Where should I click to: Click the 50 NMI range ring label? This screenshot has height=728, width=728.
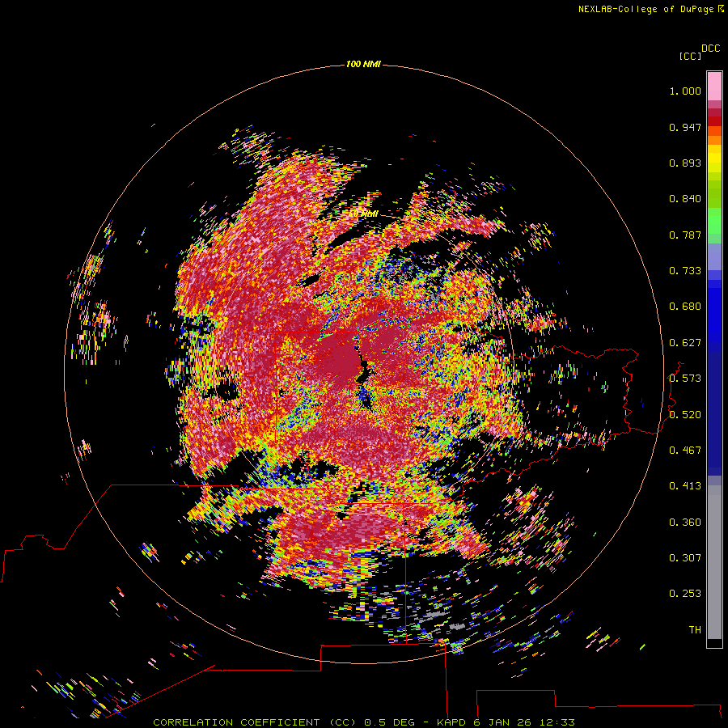click(363, 214)
